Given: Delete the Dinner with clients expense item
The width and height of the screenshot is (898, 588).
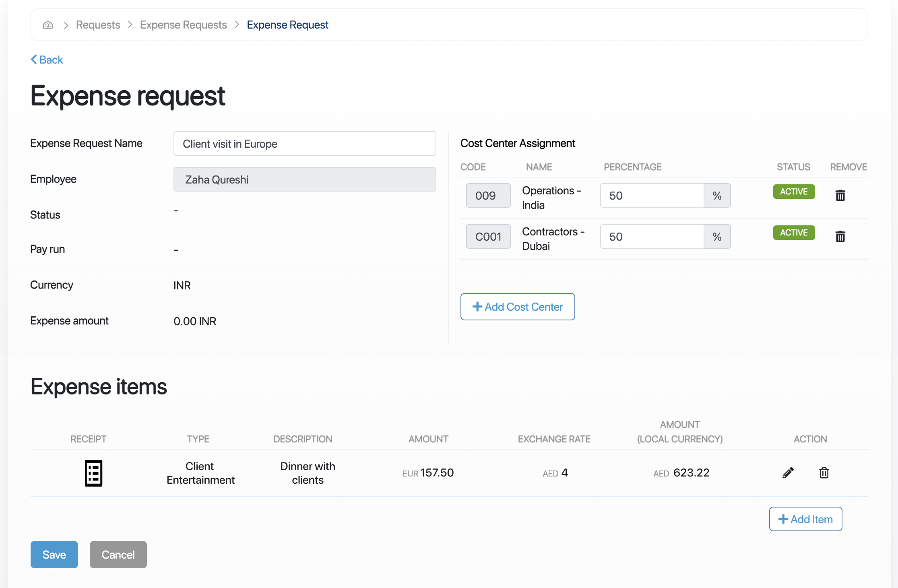Looking at the screenshot, I should (824, 473).
